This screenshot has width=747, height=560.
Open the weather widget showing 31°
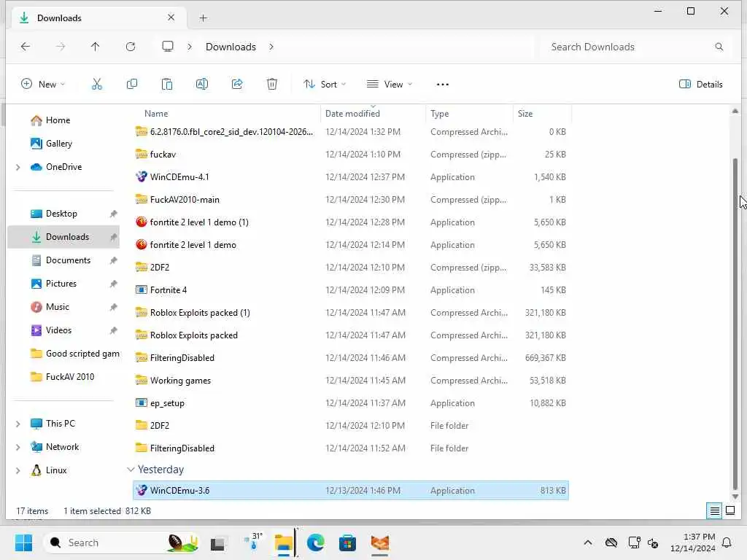(x=253, y=542)
